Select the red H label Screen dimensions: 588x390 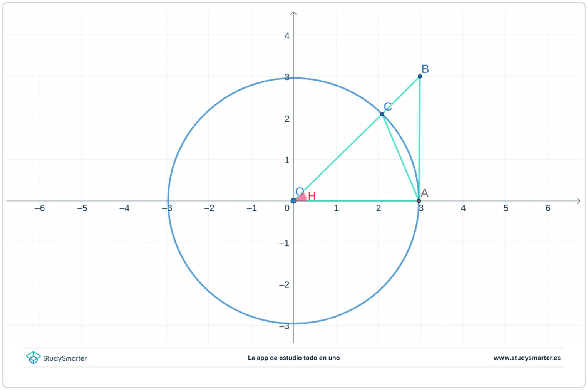[312, 196]
